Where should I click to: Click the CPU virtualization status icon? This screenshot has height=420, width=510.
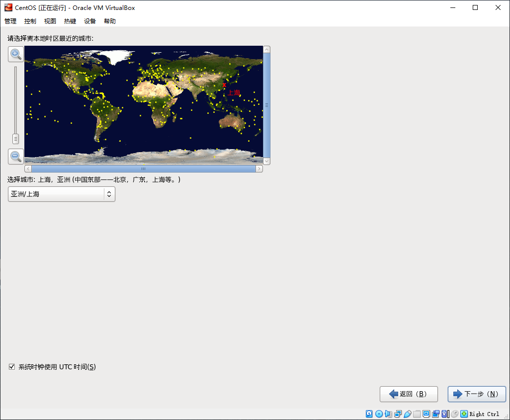click(x=445, y=414)
